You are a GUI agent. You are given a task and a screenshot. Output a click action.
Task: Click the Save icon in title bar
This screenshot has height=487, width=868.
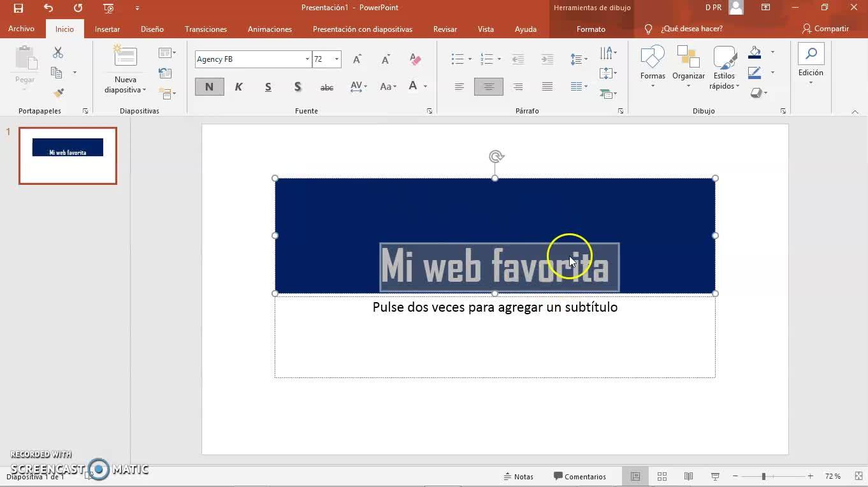point(18,8)
